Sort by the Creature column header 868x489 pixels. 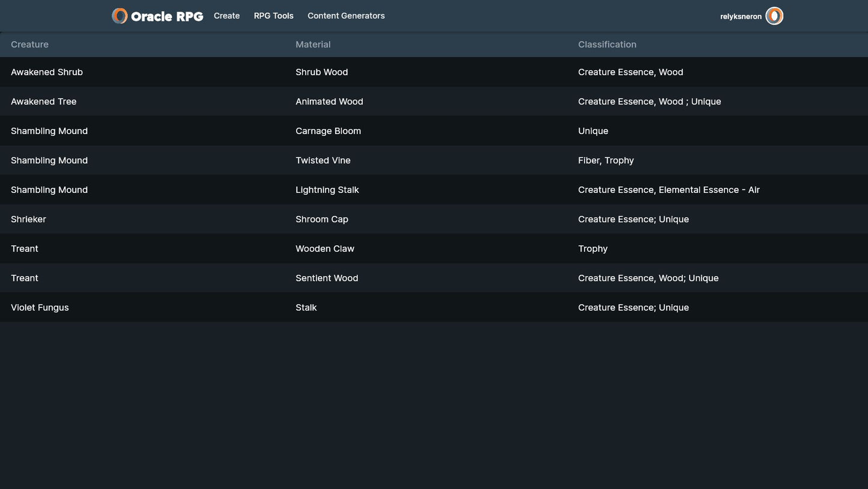coord(29,44)
